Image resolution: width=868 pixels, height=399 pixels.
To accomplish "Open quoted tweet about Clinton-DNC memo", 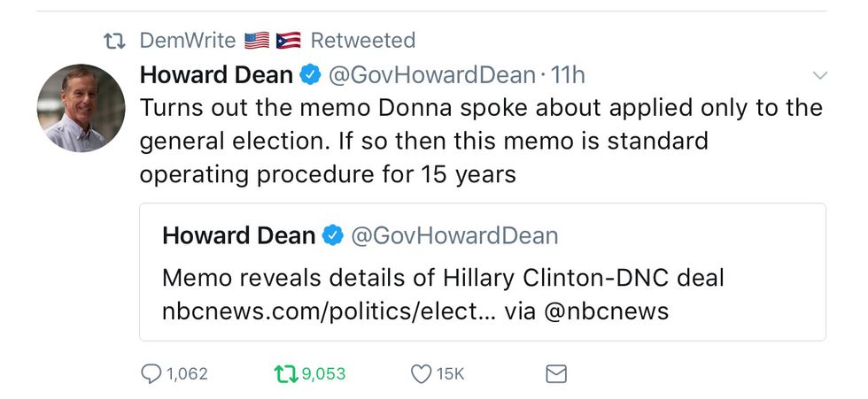I will (x=482, y=279).
